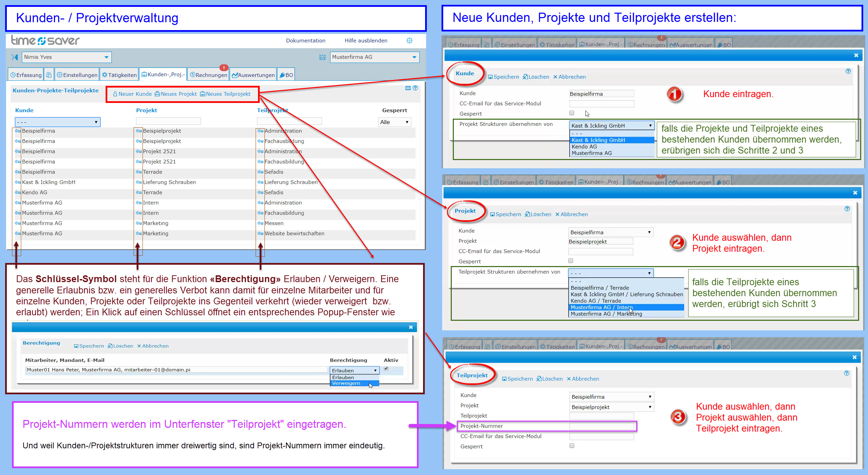Close the Kunde dialog with the X
Image resolution: width=868 pixels, height=475 pixels.
pos(856,55)
